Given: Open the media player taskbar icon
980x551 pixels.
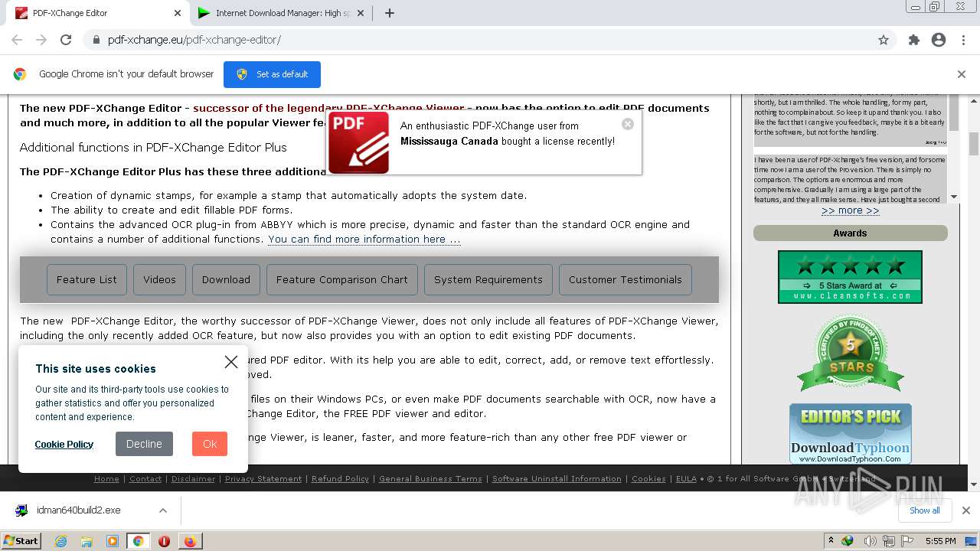Looking at the screenshot, I should tap(113, 541).
